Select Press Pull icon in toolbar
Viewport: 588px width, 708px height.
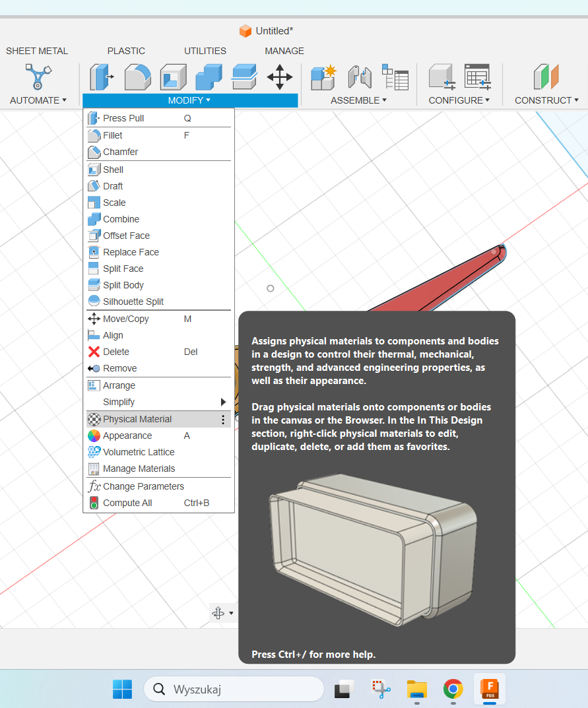[102, 77]
